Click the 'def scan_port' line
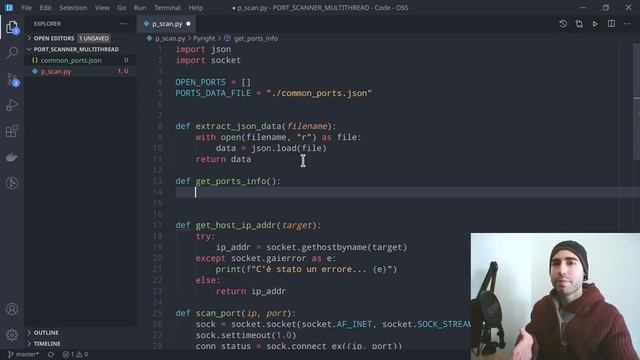Screen dimensions: 640x360 coord(236,313)
